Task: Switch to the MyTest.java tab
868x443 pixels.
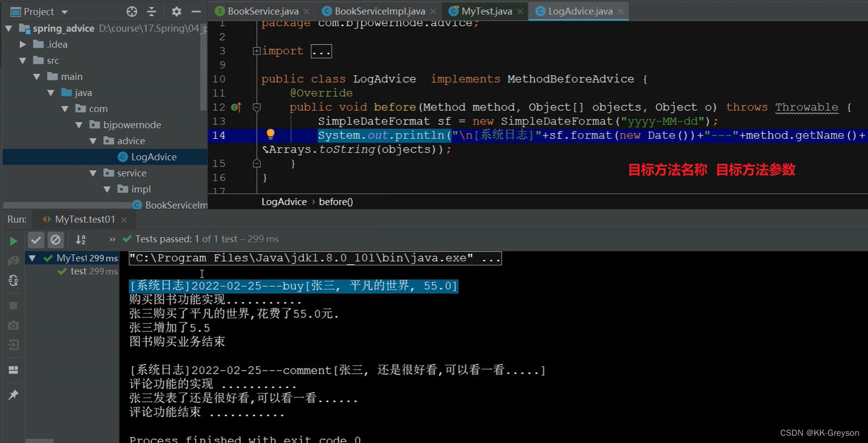Action: point(486,11)
